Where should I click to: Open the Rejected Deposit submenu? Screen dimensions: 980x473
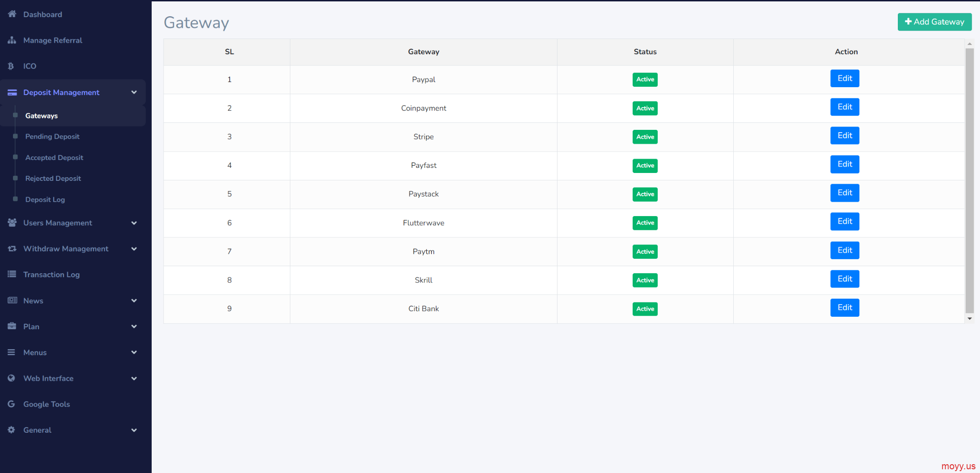click(53, 179)
